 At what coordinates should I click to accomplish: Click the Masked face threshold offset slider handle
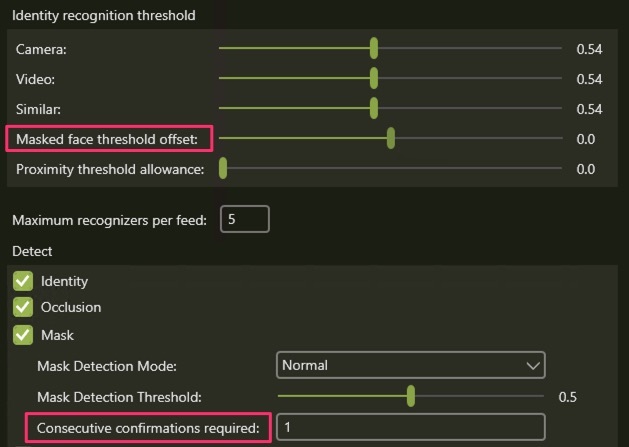pos(391,139)
